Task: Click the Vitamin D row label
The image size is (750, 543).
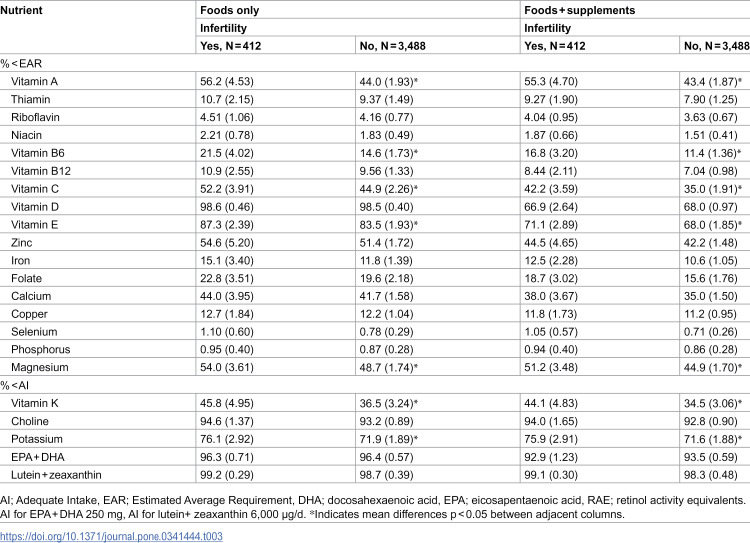Action: 35,207
